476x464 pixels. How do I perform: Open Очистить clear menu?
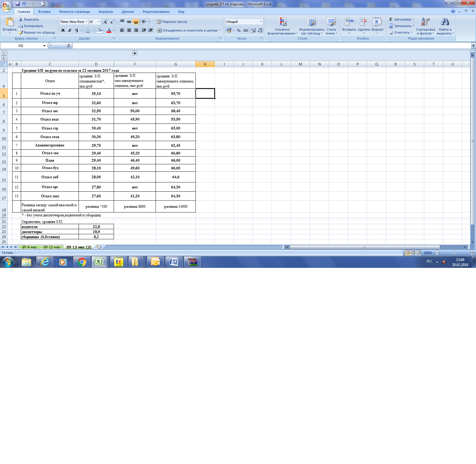click(x=400, y=32)
